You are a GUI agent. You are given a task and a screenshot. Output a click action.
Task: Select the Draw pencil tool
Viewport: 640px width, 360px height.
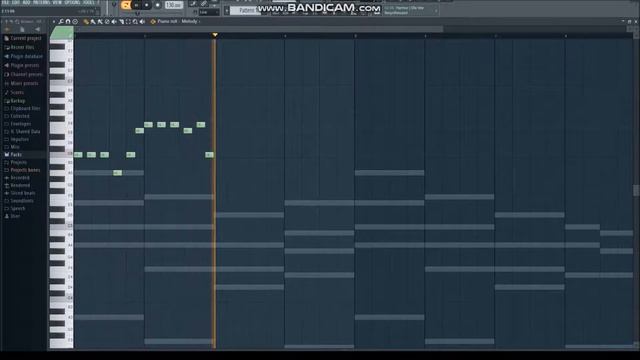[x=86, y=22]
